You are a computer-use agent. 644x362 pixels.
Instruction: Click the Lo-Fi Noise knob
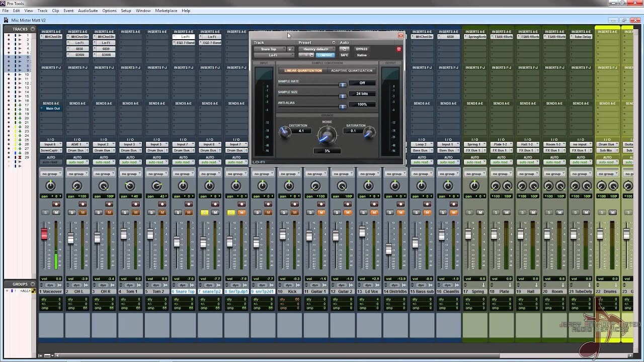click(x=327, y=135)
